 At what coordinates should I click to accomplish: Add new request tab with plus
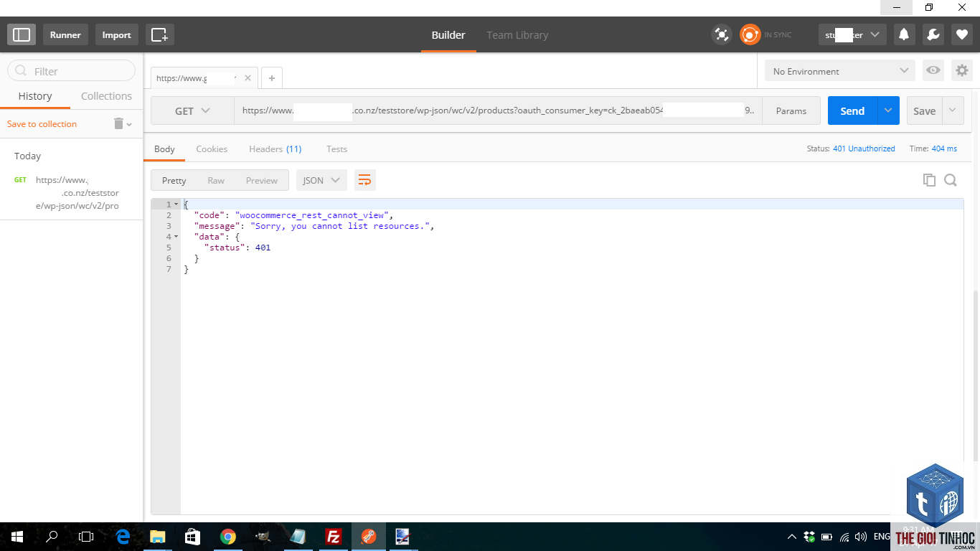[x=272, y=77]
